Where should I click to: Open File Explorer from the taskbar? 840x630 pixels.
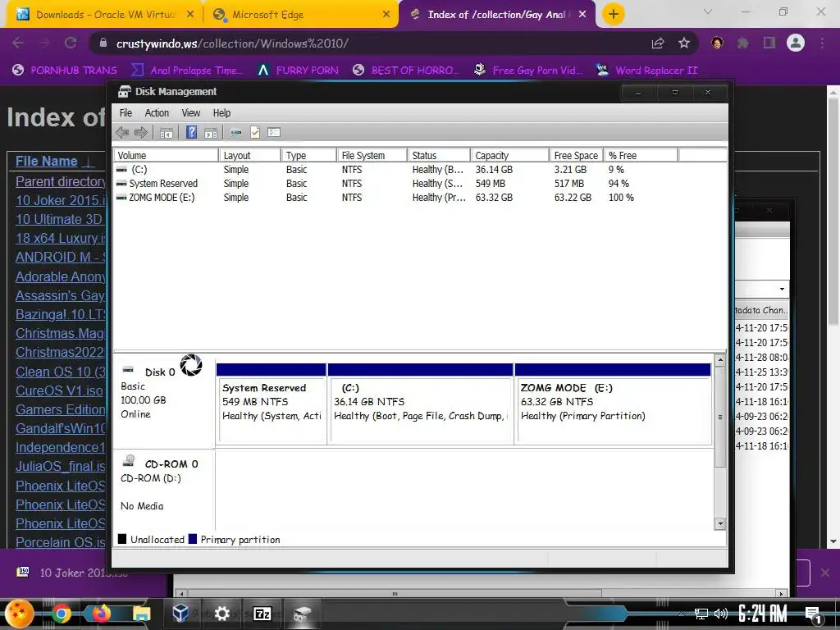[x=141, y=614]
